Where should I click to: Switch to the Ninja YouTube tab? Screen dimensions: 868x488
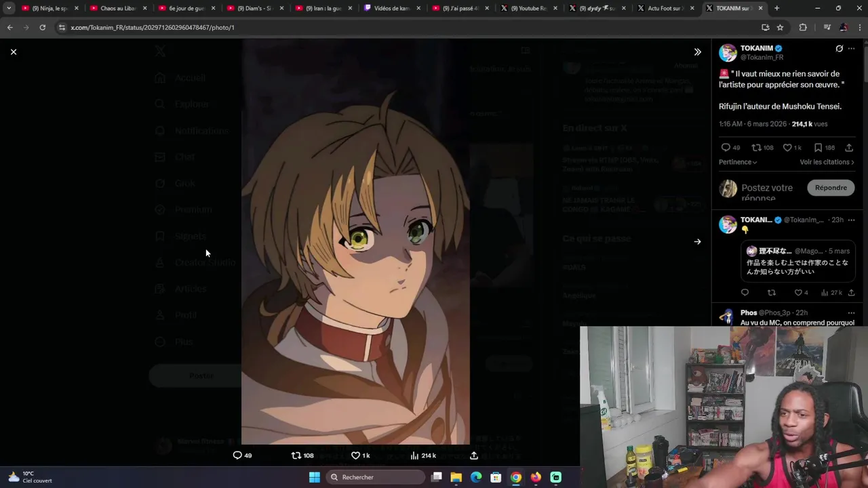pos(49,8)
